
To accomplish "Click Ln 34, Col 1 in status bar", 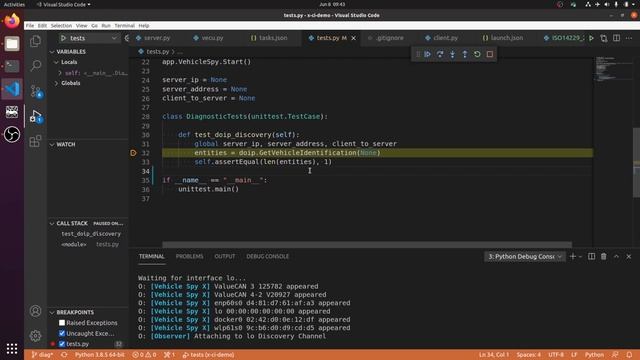I will [x=493, y=355].
